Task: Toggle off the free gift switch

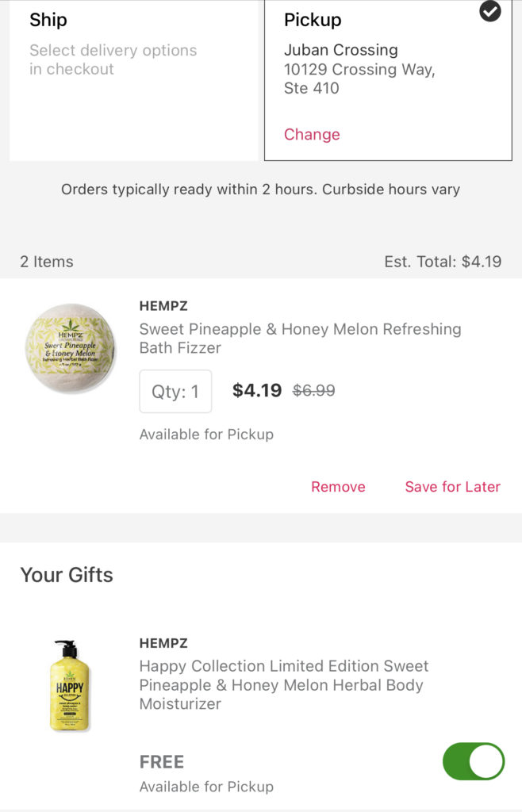Action: click(x=474, y=761)
